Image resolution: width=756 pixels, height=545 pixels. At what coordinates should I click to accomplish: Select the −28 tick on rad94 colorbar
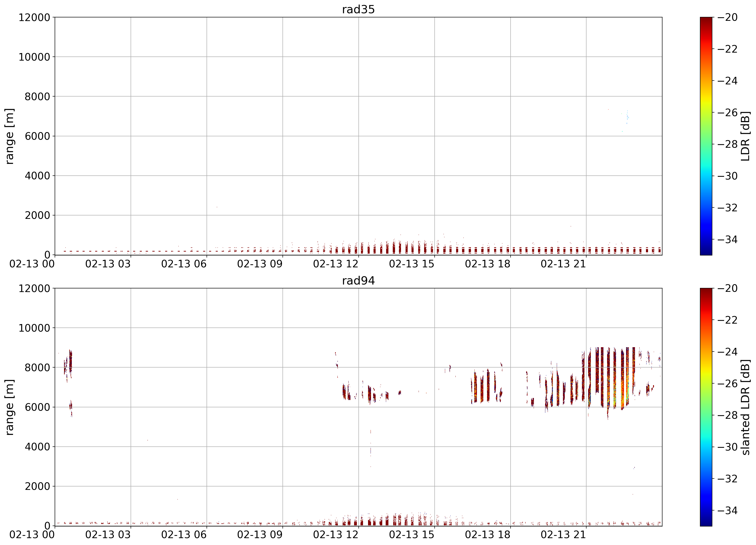[x=727, y=415]
